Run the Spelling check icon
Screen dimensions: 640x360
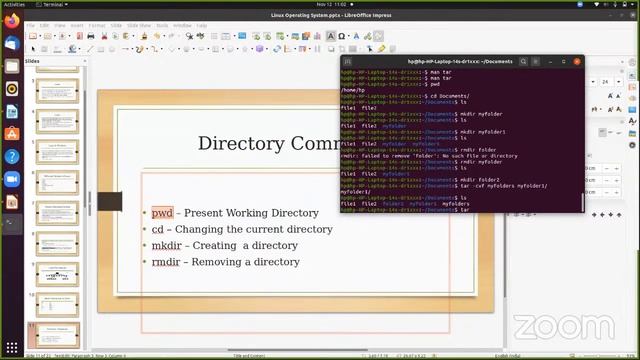click(200, 36)
